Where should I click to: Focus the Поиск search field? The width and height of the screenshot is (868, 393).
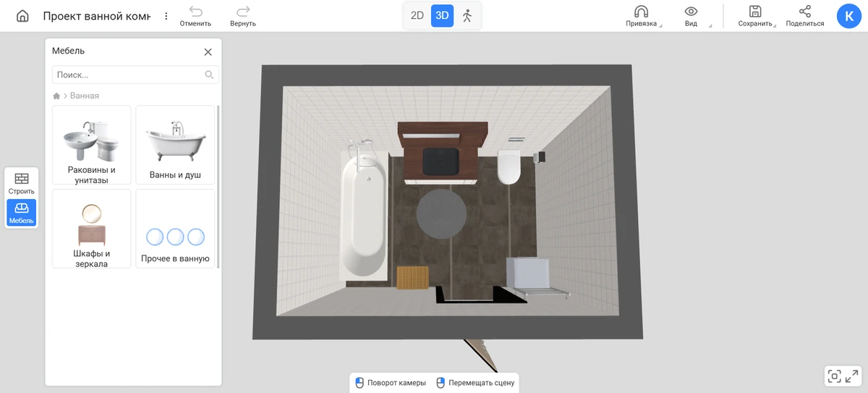[x=135, y=75]
